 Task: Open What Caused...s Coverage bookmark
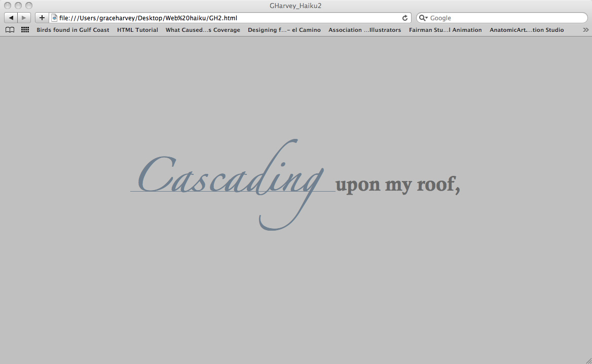[203, 30]
